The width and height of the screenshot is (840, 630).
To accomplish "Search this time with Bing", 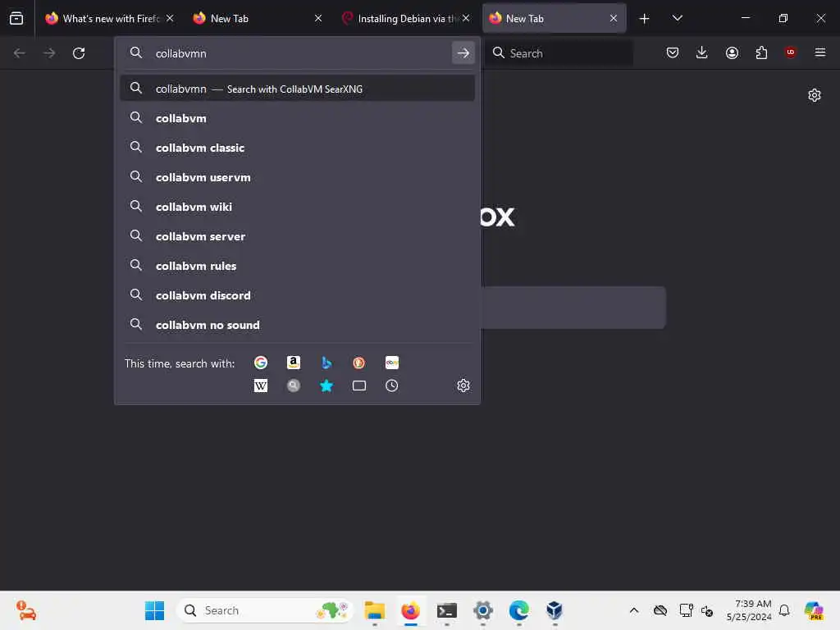I will 326,363.
